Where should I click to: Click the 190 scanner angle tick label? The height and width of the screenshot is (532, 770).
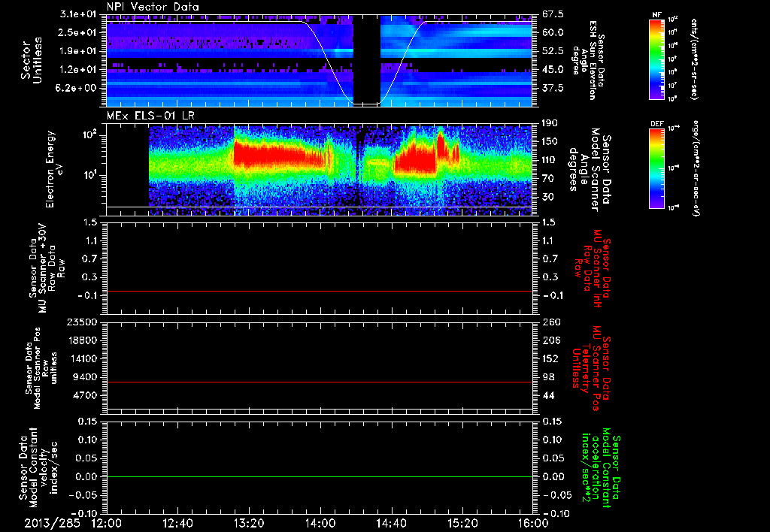550,123
